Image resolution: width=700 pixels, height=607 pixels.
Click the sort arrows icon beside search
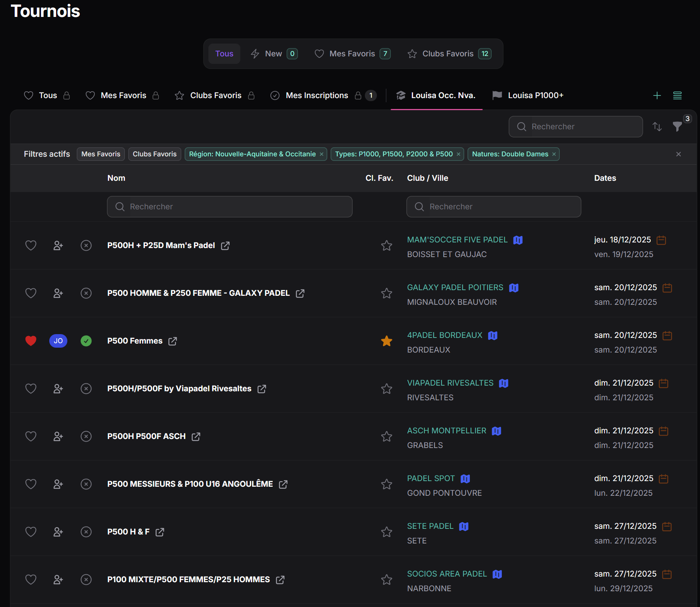coord(657,127)
